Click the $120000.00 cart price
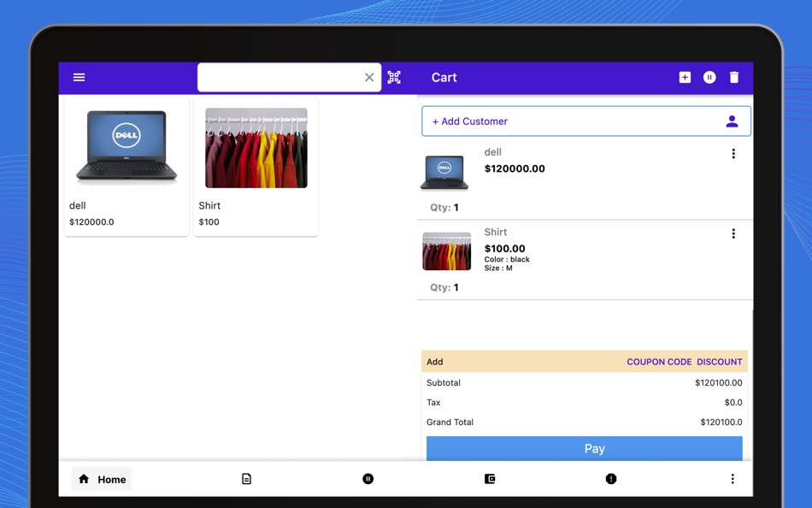Image resolution: width=812 pixels, height=508 pixels. pyautogui.click(x=515, y=168)
